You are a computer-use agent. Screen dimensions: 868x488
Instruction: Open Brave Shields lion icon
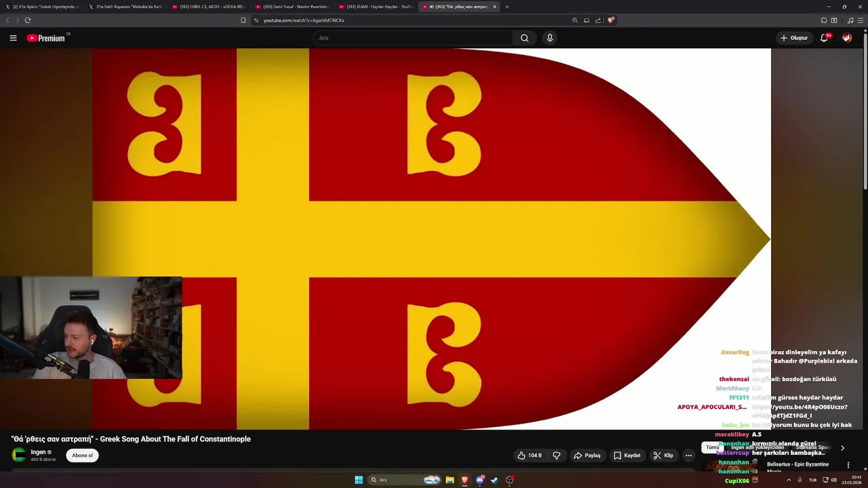pyautogui.click(x=610, y=20)
